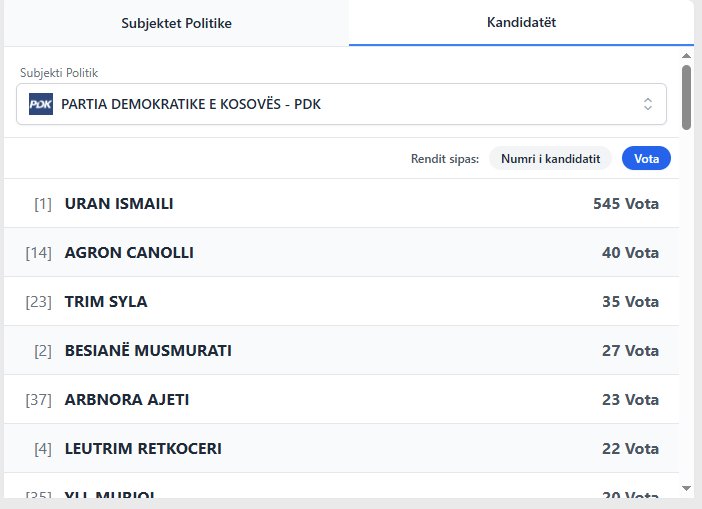702x509 pixels.
Task: Open Trim Syla candidate row
Action: 340,302
